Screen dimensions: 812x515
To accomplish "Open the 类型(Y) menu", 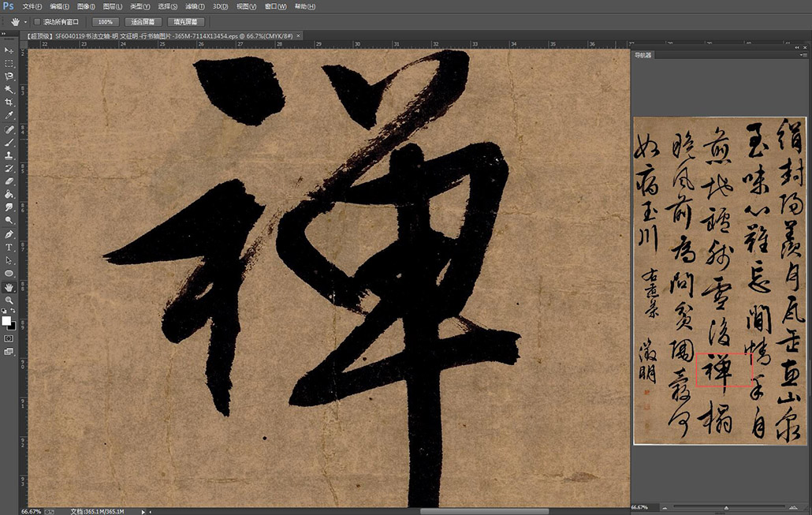I will [140, 6].
